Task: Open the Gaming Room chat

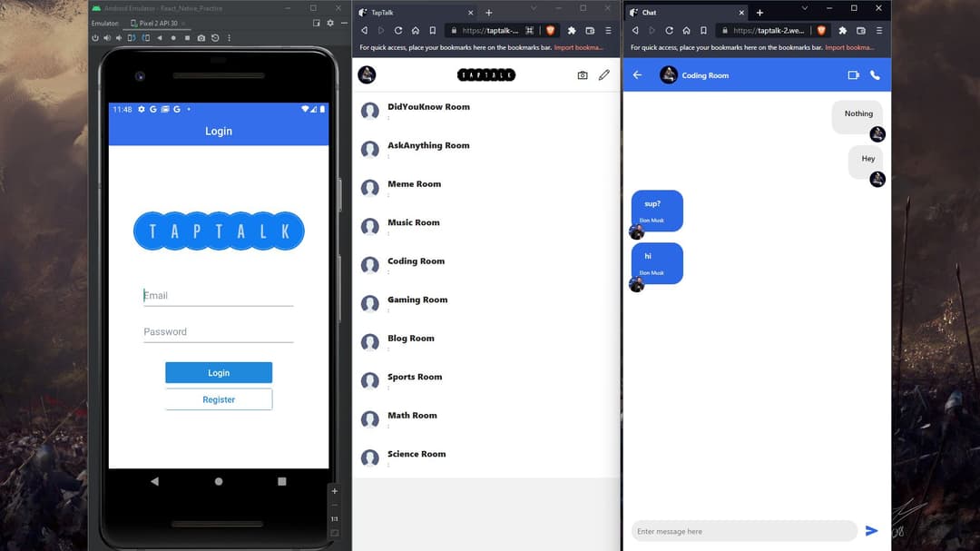Action: [x=486, y=302]
